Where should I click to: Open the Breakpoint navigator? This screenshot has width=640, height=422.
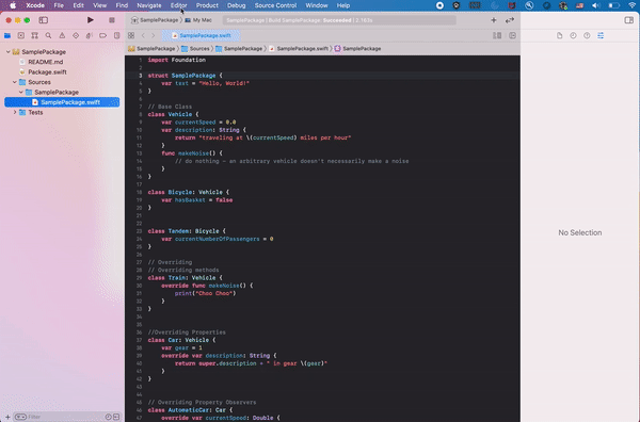(x=103, y=36)
